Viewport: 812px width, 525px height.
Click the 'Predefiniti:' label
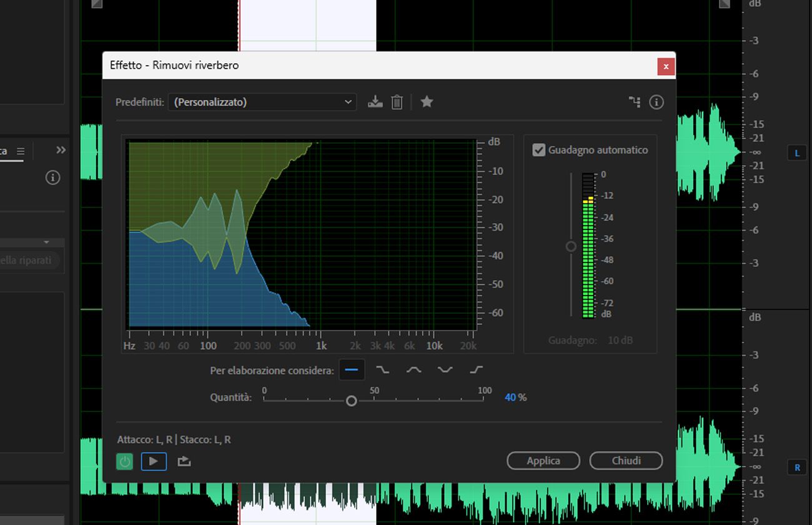[140, 102]
